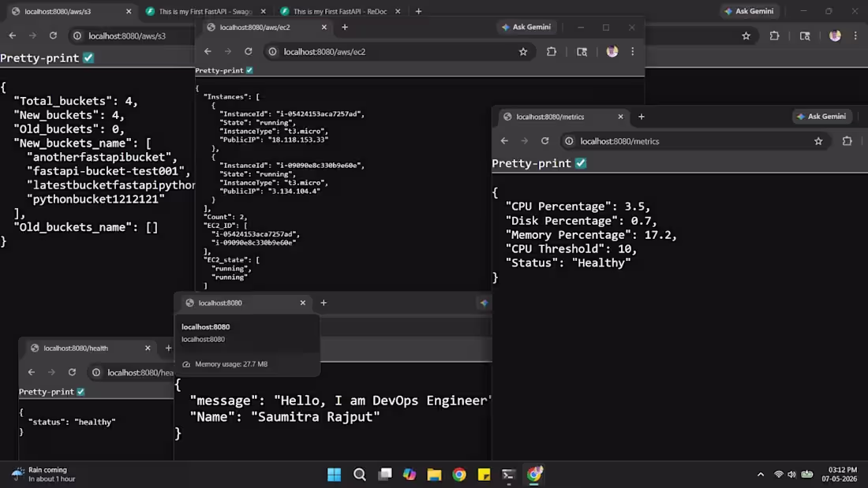The height and width of the screenshot is (488, 868).
Task: Open File Explorer from the taskbar
Action: (x=434, y=475)
